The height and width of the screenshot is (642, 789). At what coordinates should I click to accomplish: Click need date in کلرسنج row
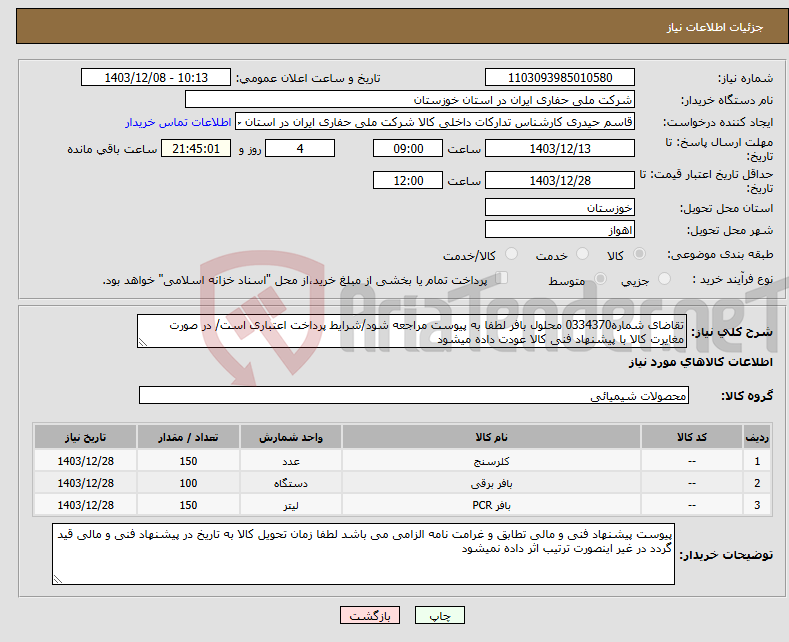pos(86,461)
